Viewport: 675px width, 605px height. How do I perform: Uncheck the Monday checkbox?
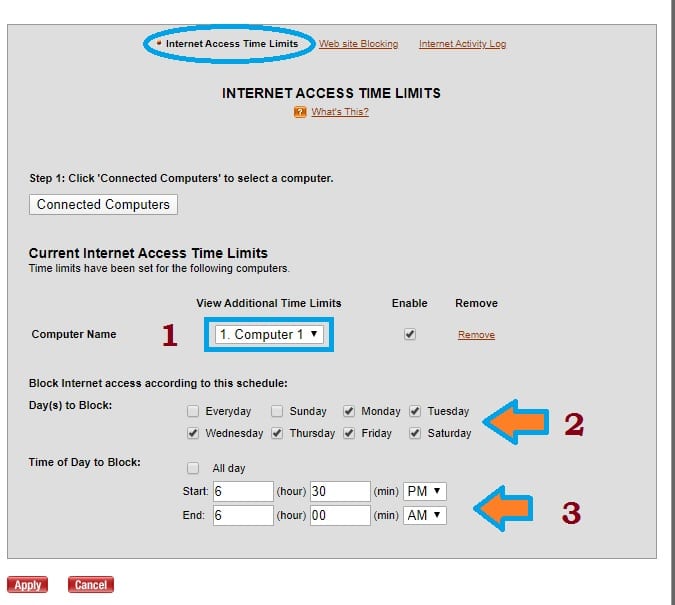[349, 411]
